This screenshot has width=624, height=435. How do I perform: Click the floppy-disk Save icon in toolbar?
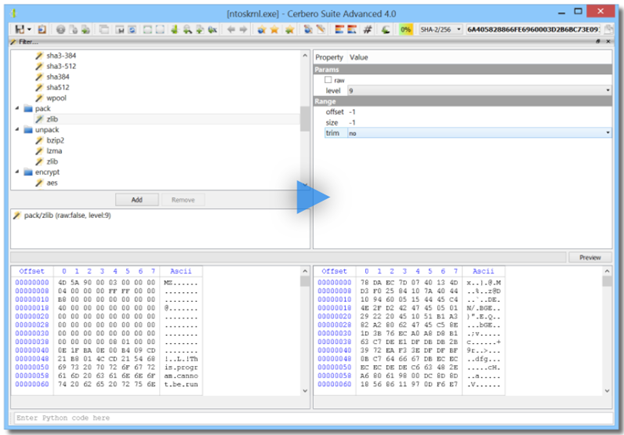point(20,29)
